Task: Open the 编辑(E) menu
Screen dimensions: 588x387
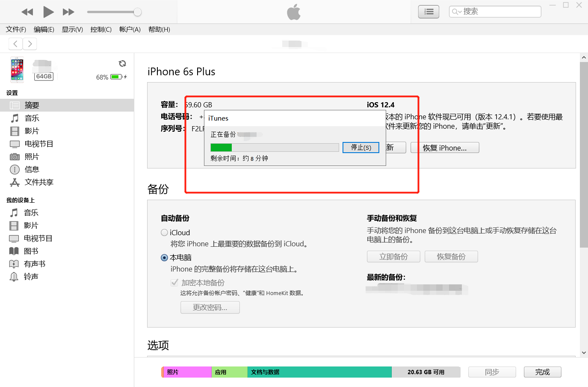Action: coord(44,30)
